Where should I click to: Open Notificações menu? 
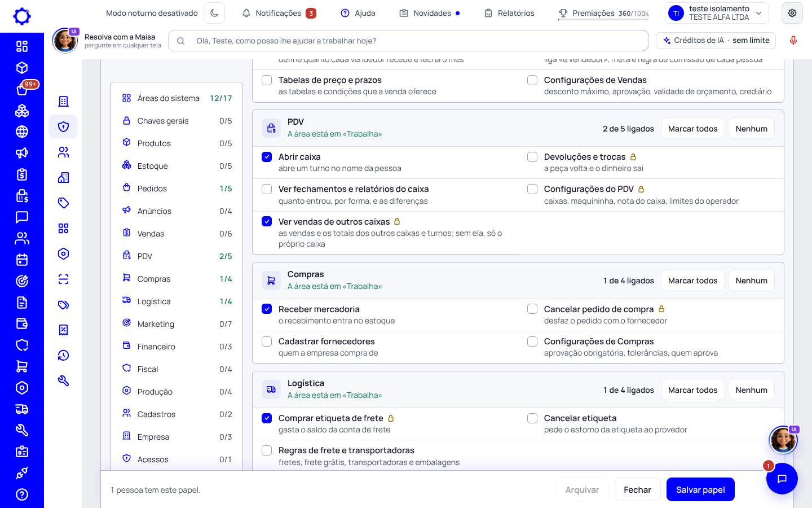[279, 13]
